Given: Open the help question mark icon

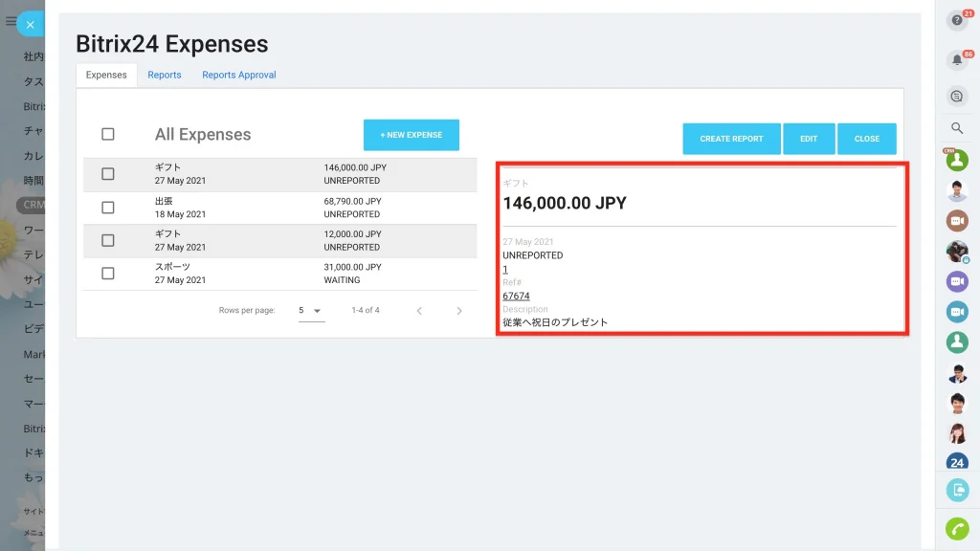Looking at the screenshot, I should (x=957, y=21).
